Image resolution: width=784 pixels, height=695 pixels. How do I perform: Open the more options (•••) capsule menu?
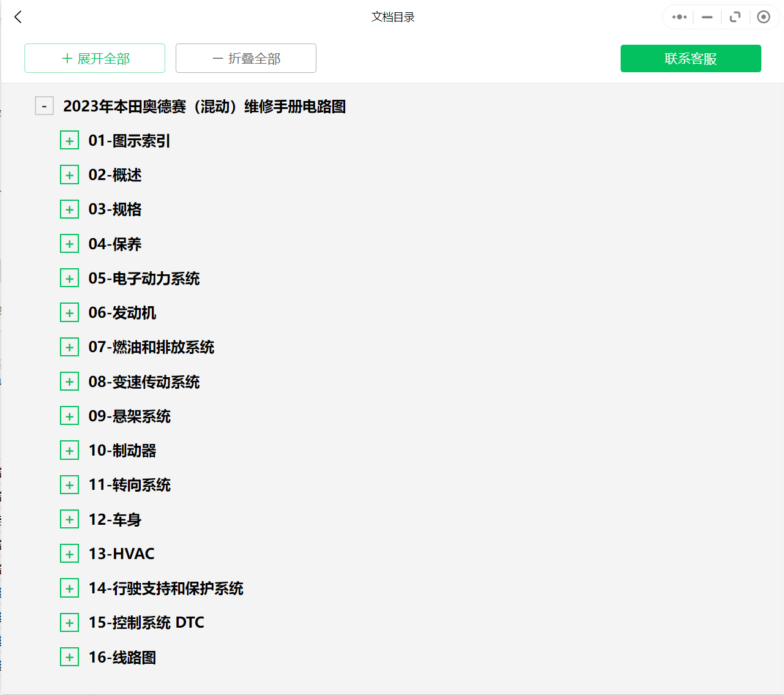click(678, 17)
